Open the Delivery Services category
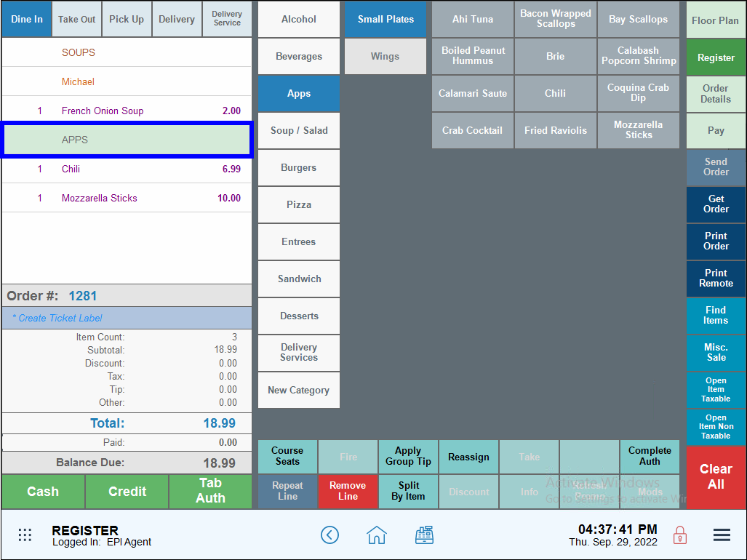Viewport: 747px width, 560px height. tap(299, 353)
